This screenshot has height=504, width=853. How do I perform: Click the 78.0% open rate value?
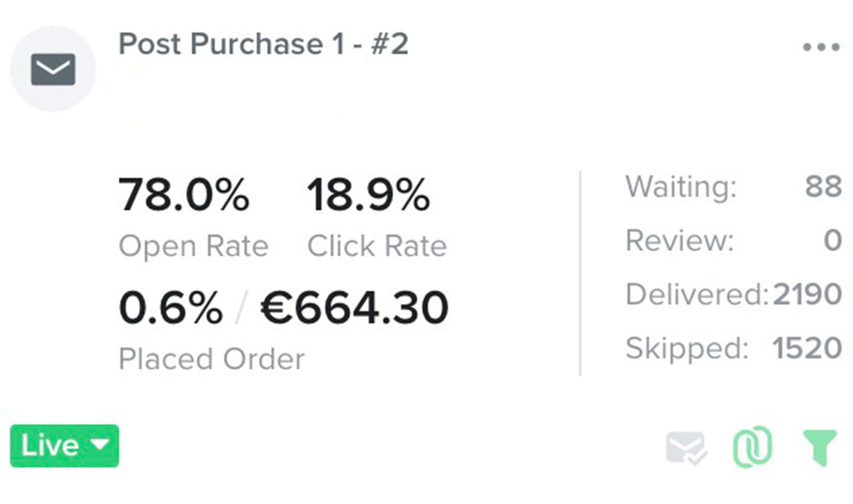pos(184,195)
